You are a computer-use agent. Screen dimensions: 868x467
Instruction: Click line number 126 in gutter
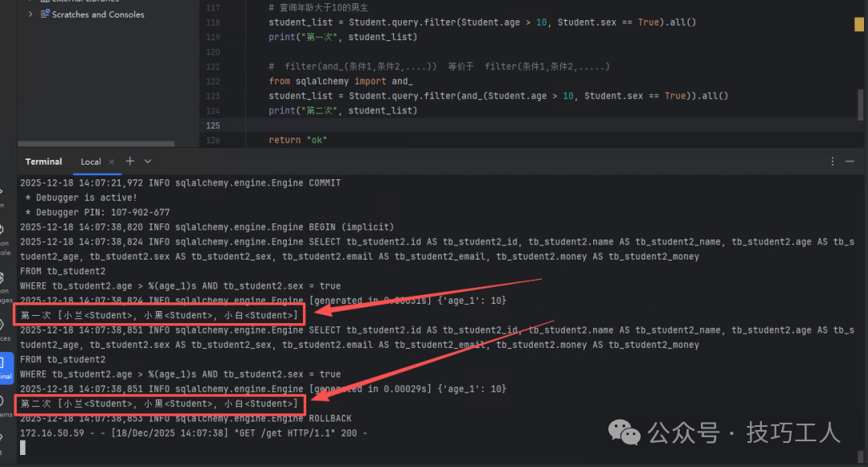pyautogui.click(x=212, y=141)
